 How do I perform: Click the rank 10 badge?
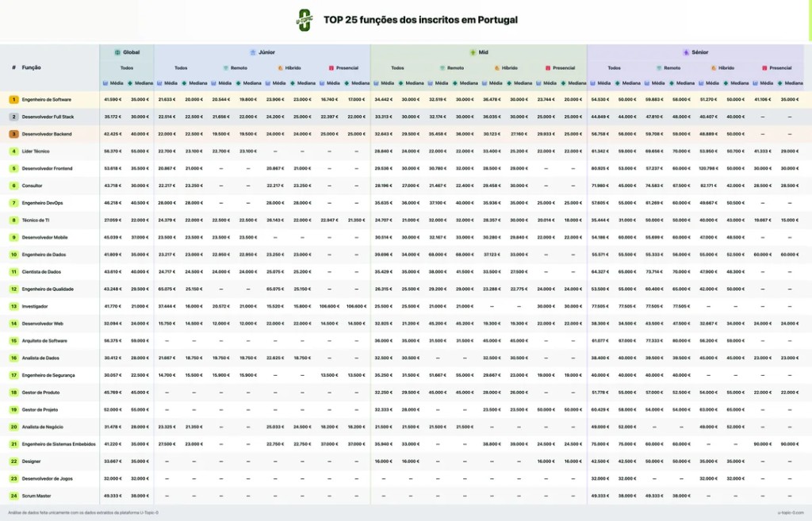[14, 255]
